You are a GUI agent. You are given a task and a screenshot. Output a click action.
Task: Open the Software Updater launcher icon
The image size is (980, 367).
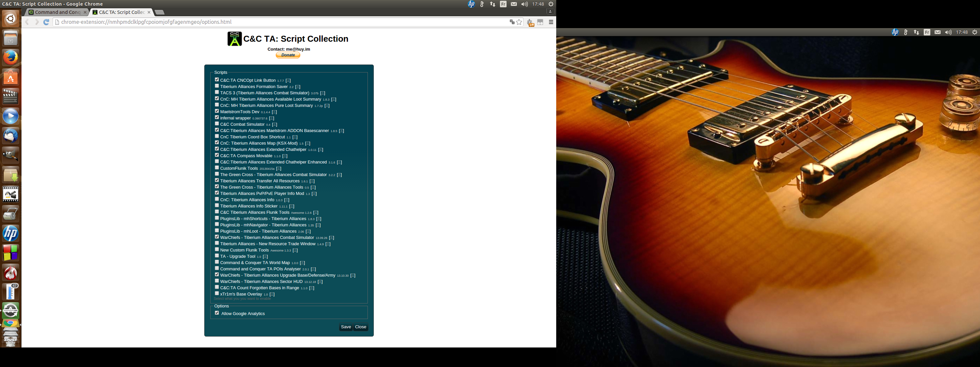pos(11,311)
